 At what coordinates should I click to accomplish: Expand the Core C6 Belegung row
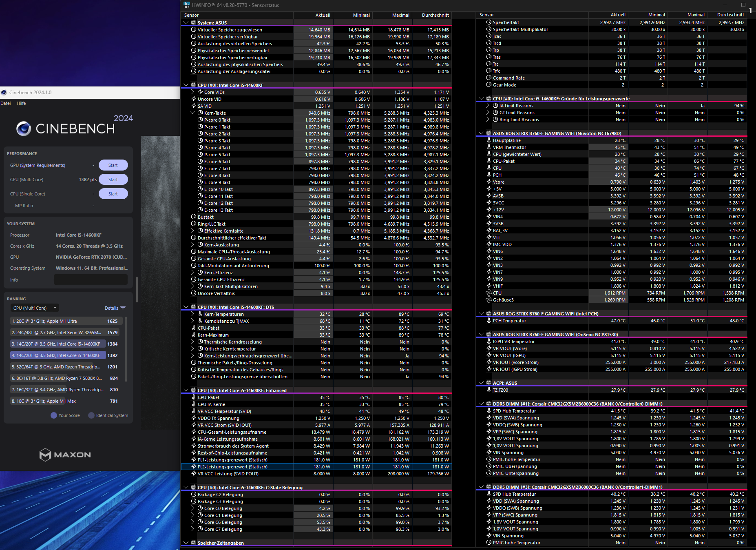pos(193,522)
